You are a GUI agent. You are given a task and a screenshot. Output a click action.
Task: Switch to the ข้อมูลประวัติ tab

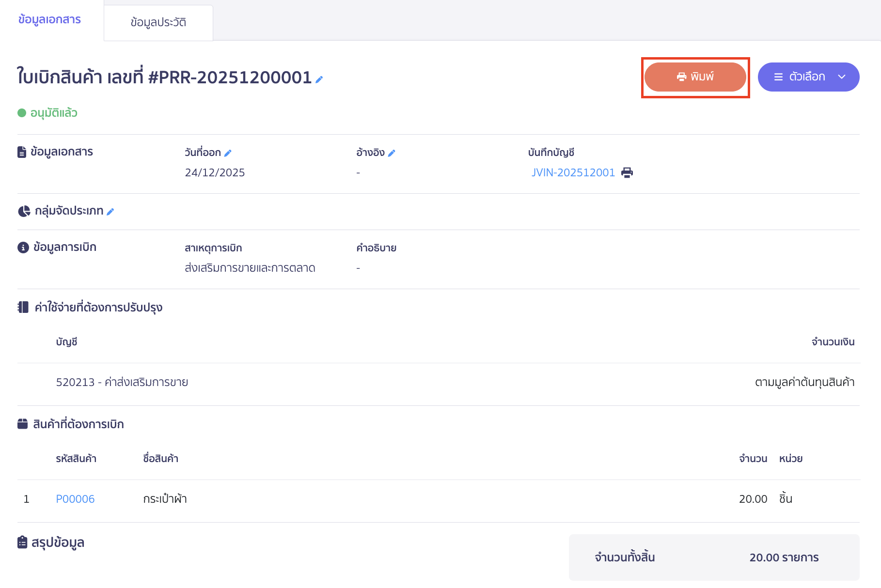pyautogui.click(x=158, y=22)
